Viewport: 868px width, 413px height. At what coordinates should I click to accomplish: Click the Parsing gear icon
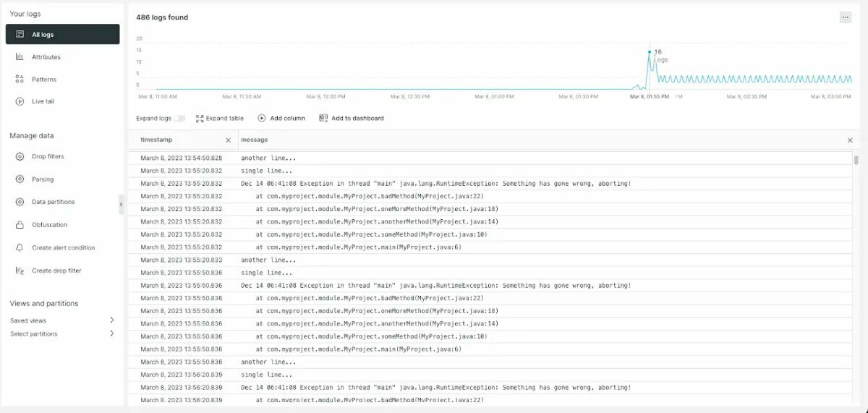click(x=20, y=179)
